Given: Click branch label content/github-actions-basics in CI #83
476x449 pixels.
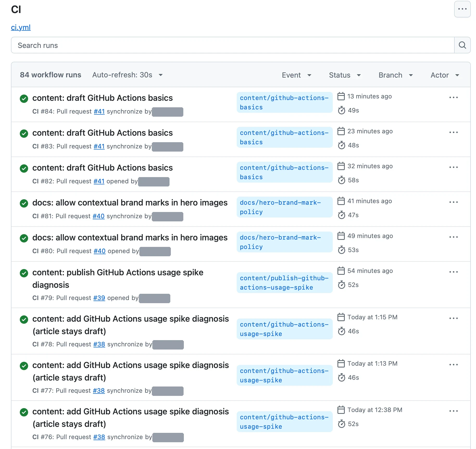Looking at the screenshot, I should pos(285,137).
